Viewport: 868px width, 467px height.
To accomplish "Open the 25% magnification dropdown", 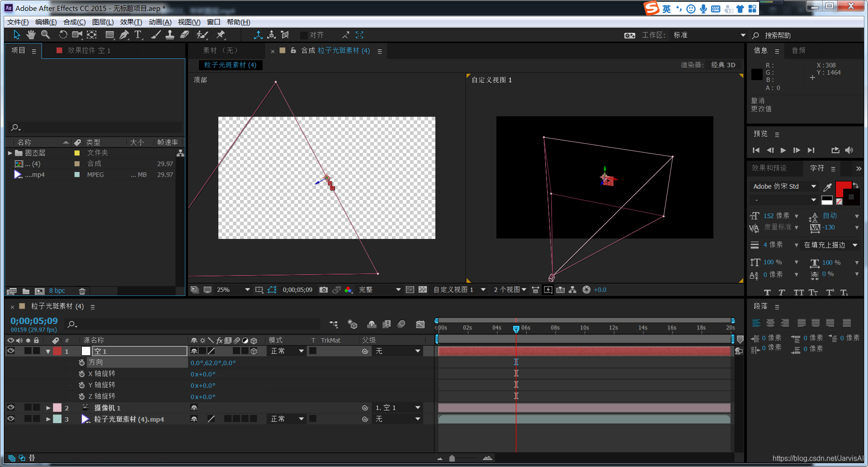I will (232, 290).
